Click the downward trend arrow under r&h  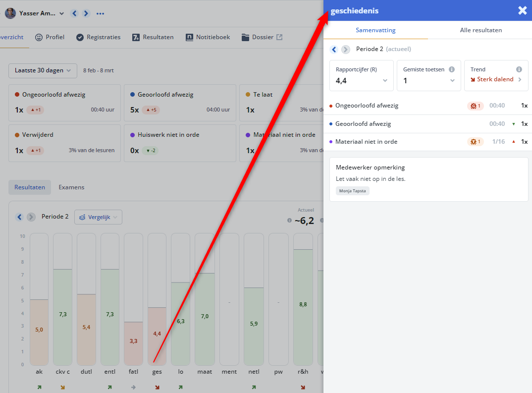tap(303, 387)
